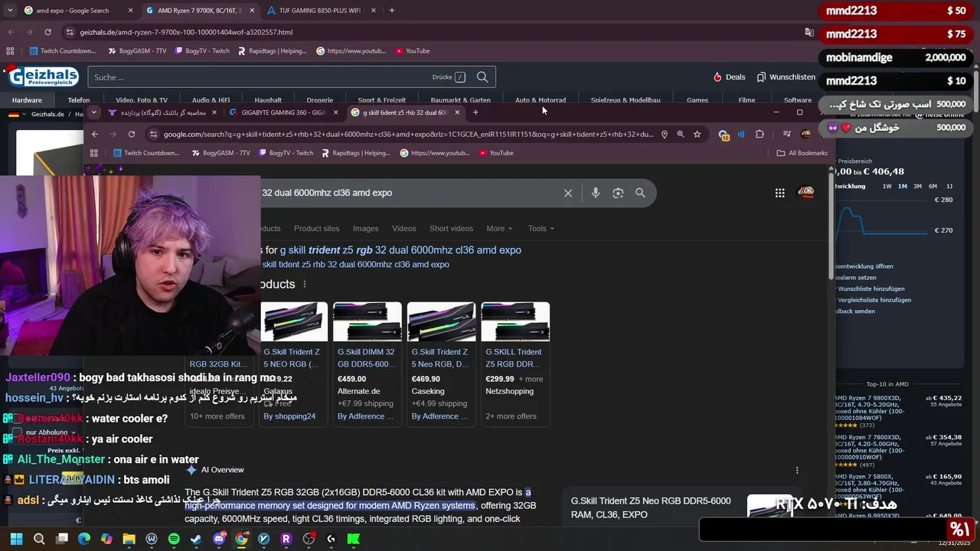Open the tab search chevron in front window
The image size is (980, 551).
(x=93, y=112)
